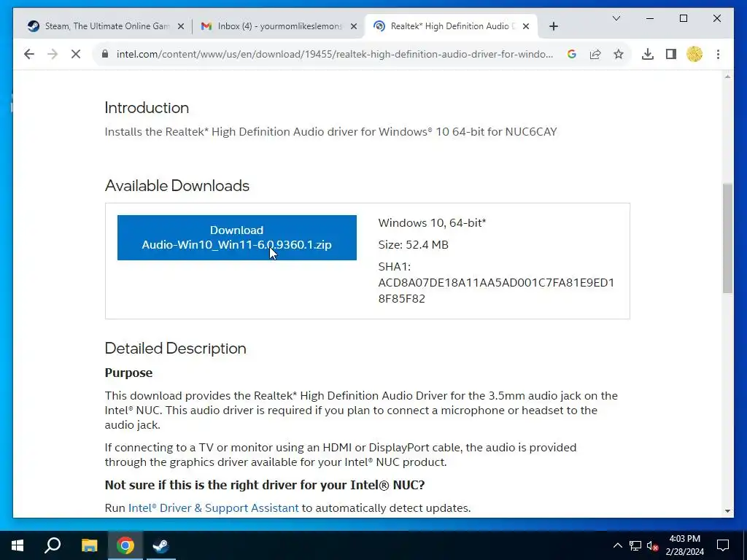Click the forward navigation arrow
Image resolution: width=747 pixels, height=560 pixels.
tap(53, 54)
